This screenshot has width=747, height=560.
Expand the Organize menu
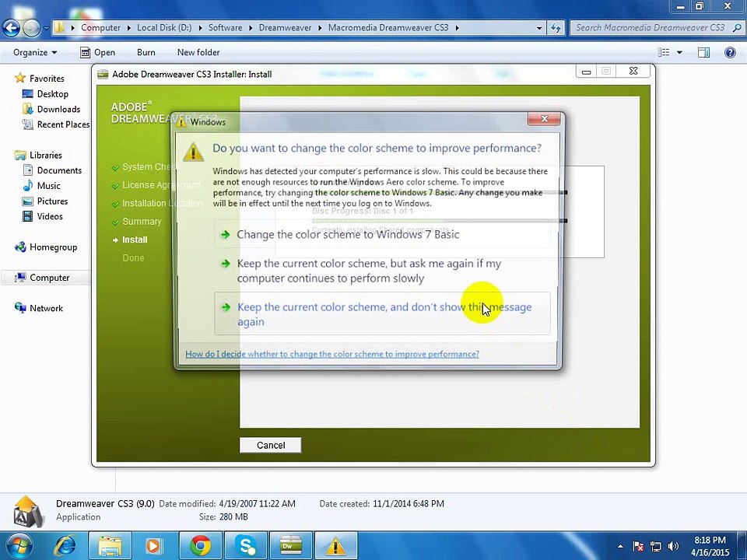click(x=35, y=52)
